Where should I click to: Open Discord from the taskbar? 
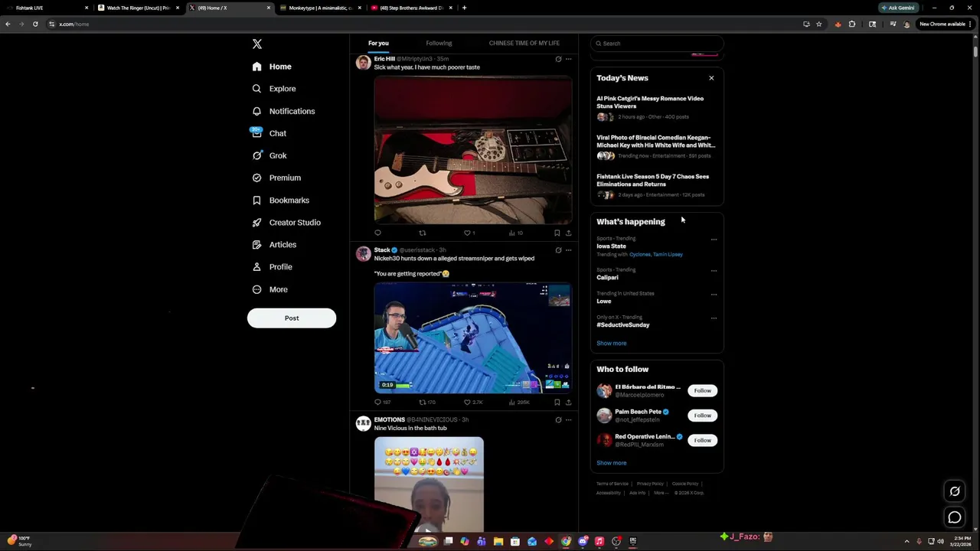(x=583, y=542)
